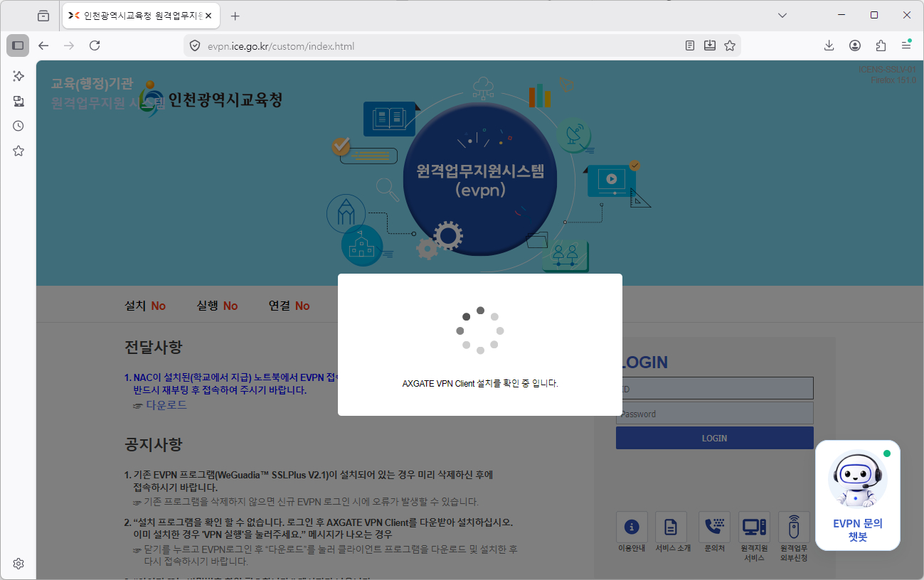Click the AXGATE VPN Client 설치 확인 message
This screenshot has height=580, width=924.
pos(480,383)
